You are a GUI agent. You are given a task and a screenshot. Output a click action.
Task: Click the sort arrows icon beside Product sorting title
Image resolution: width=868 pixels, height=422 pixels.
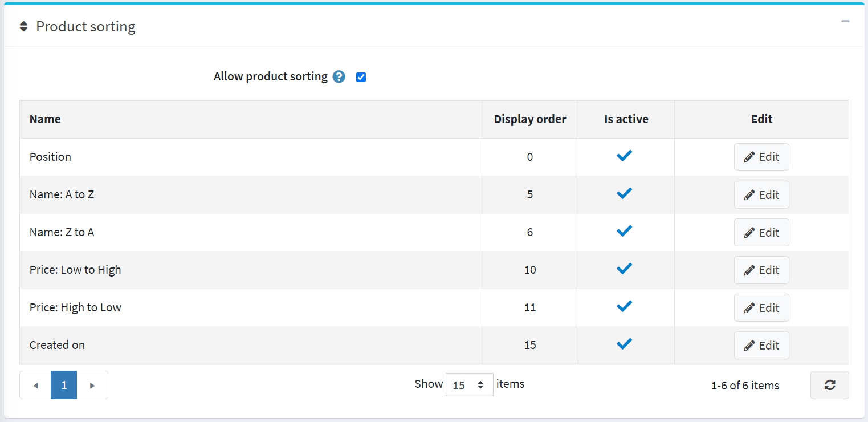pos(23,27)
